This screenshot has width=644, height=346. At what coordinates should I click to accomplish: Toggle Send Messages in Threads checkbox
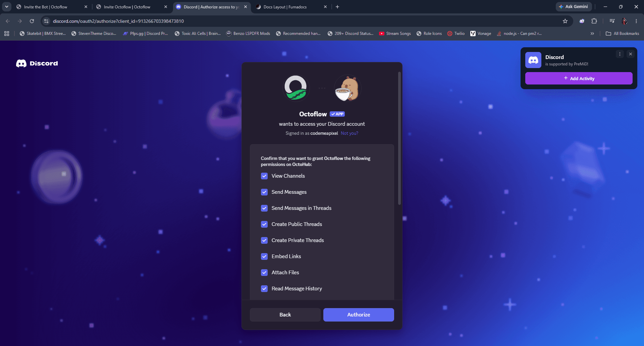tap(264, 208)
